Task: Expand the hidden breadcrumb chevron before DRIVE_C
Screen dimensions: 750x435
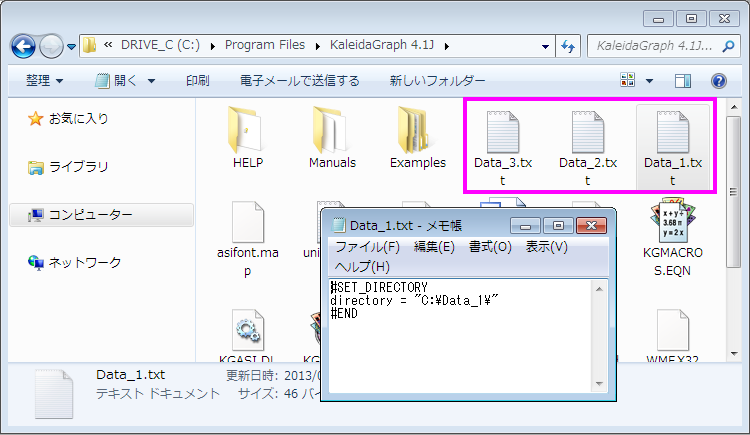Action: point(108,45)
